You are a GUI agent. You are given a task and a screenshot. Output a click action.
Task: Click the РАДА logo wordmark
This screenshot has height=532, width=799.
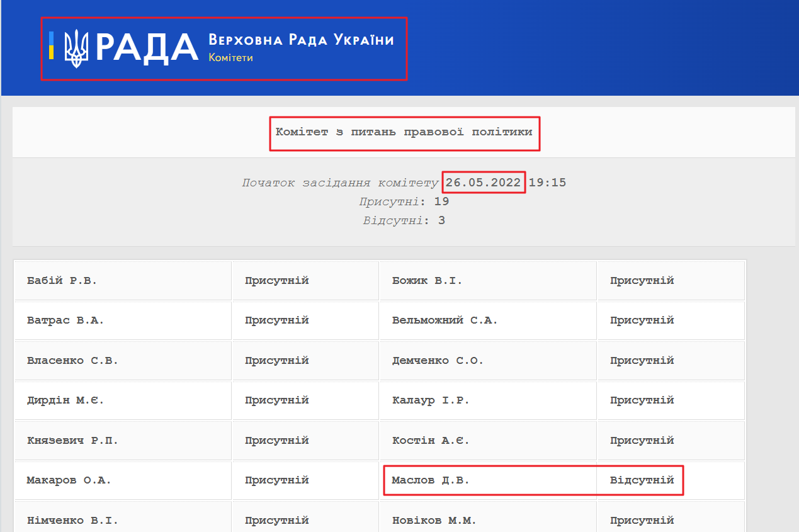click(147, 48)
